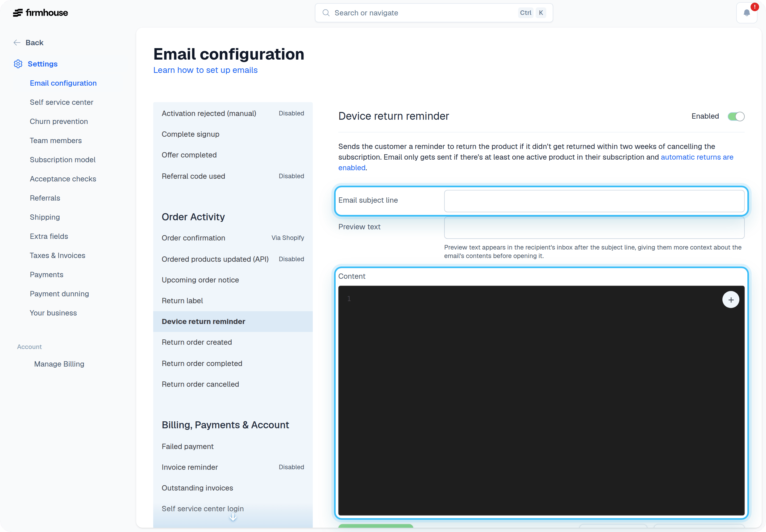This screenshot has width=766, height=532.
Task: Open the notifications bell
Action: [747, 13]
